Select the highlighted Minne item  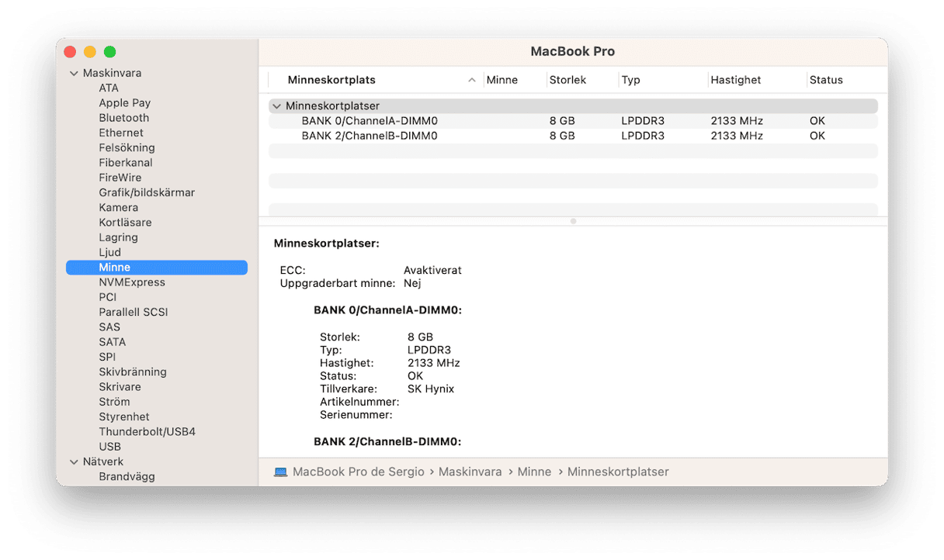(157, 268)
